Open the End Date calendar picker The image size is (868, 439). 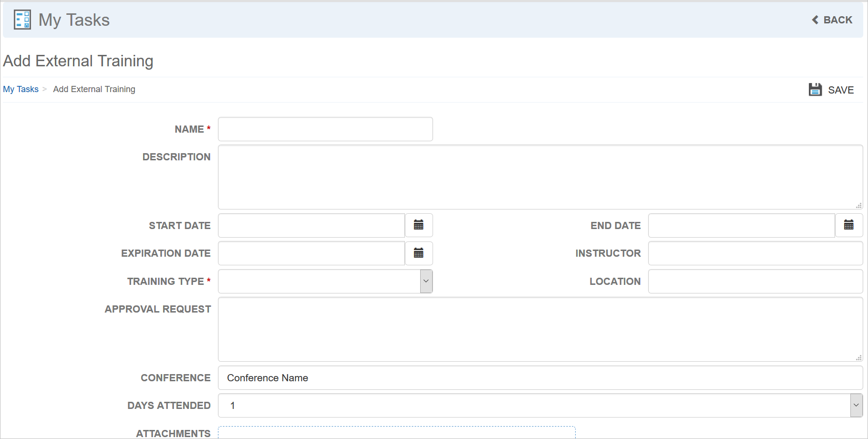[849, 225]
